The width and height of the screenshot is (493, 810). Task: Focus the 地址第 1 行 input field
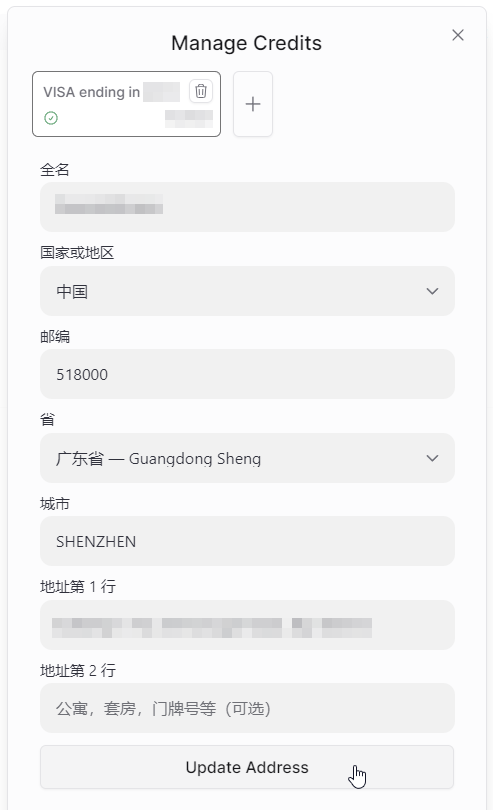coord(247,625)
